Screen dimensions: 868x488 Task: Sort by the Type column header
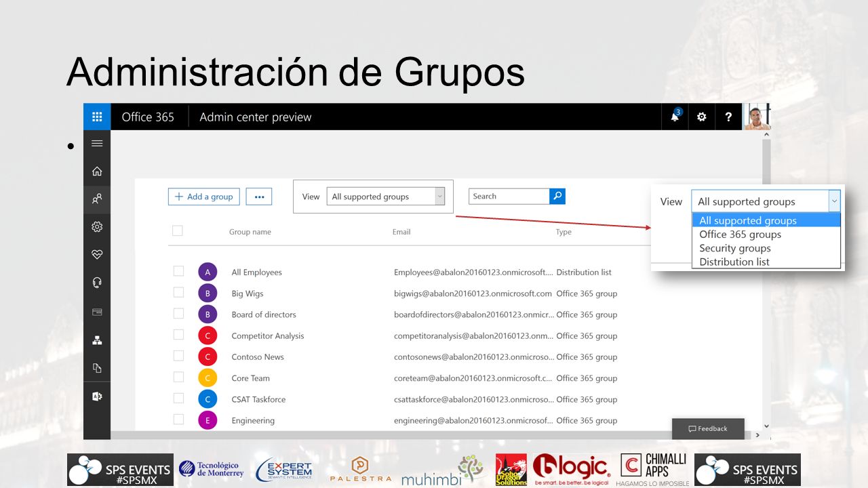(x=564, y=232)
